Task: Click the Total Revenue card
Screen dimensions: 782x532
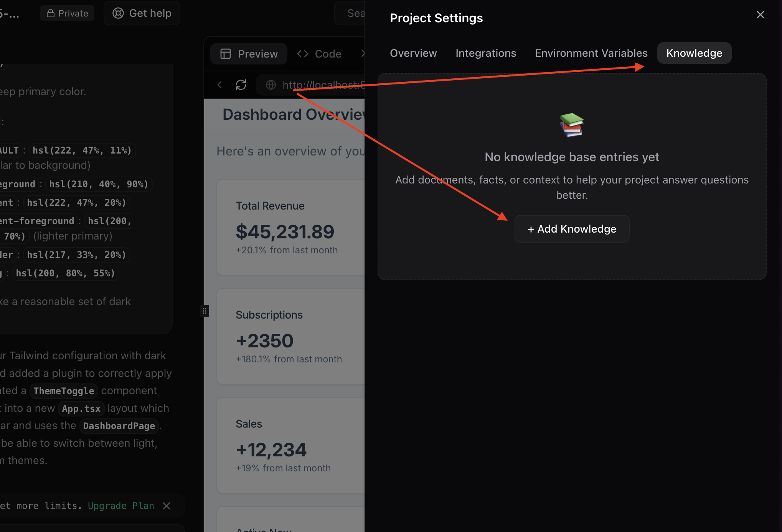Action: 291,227
